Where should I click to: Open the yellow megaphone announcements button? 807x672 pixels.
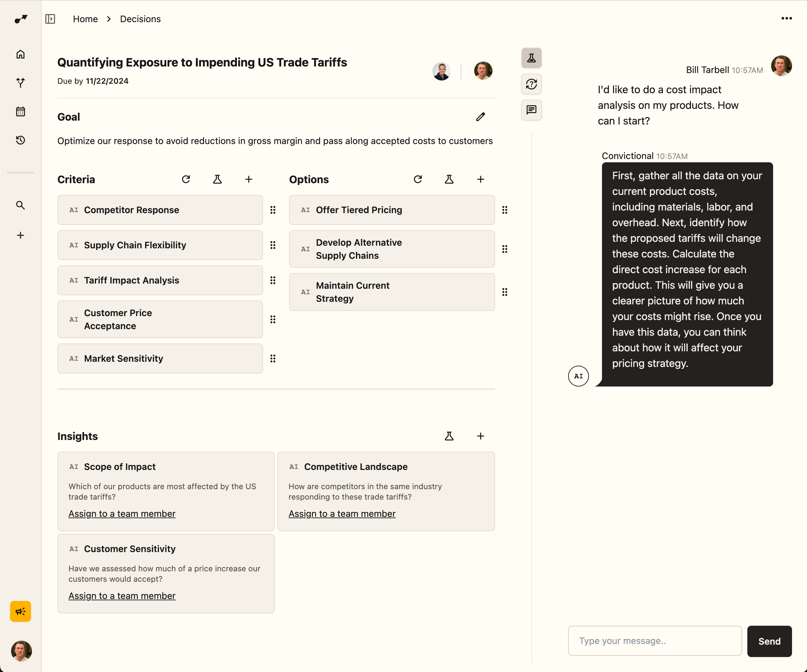(x=20, y=611)
